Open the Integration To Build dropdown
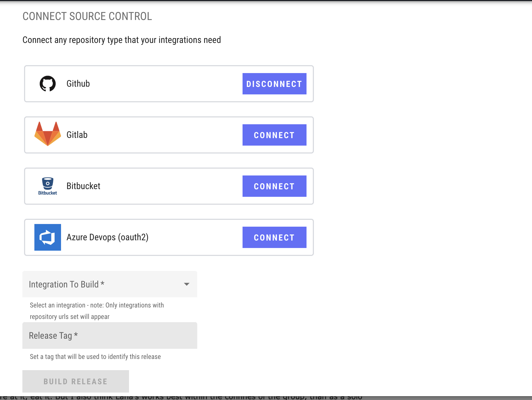The image size is (532, 400). coord(110,284)
